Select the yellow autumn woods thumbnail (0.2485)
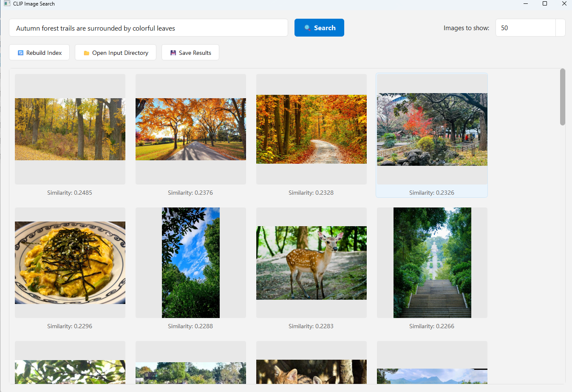 (70, 129)
